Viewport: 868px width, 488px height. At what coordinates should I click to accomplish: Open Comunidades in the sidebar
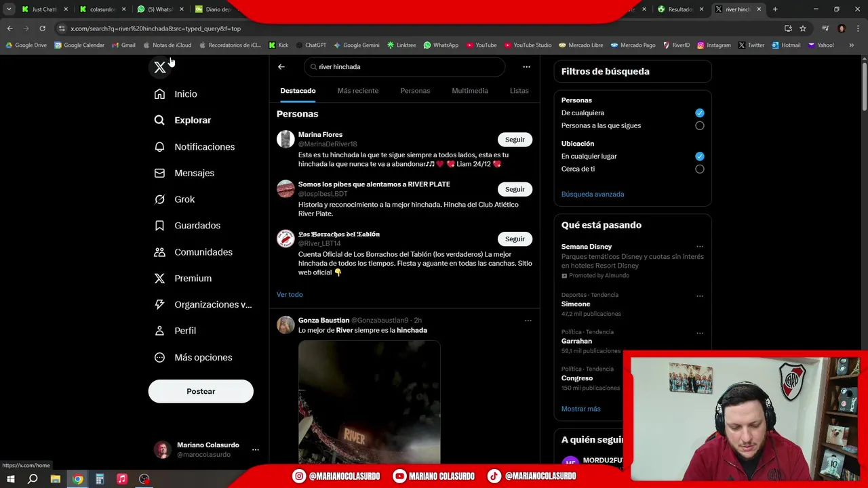coord(193,252)
